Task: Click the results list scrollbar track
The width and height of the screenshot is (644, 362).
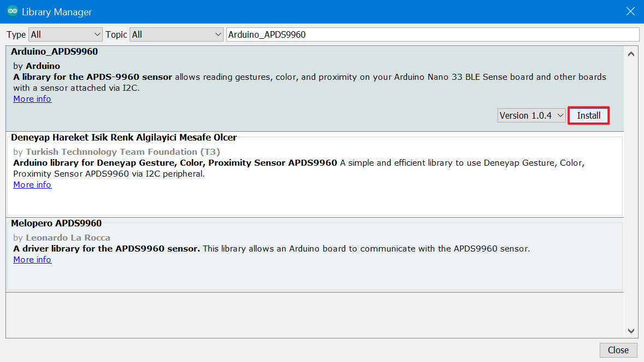Action: 631,193
